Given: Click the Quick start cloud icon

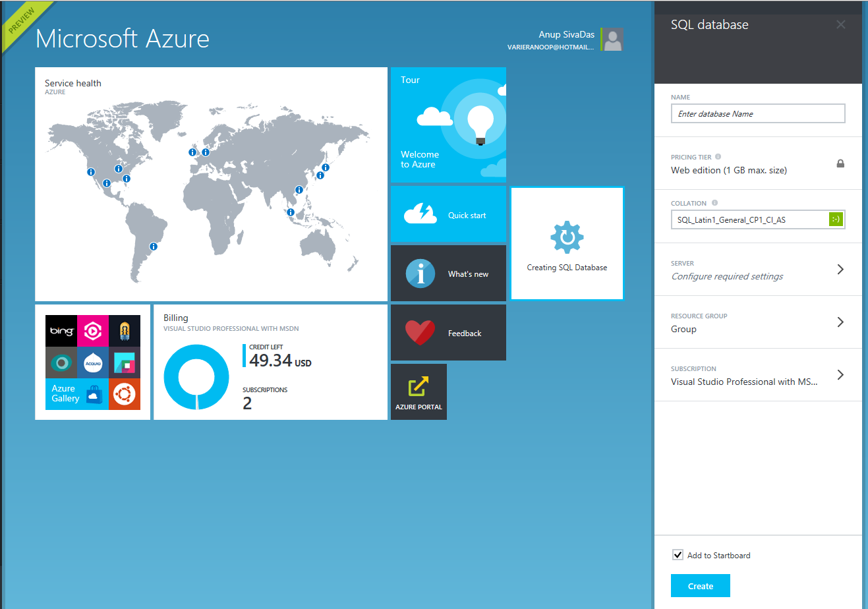Looking at the screenshot, I should click(420, 214).
